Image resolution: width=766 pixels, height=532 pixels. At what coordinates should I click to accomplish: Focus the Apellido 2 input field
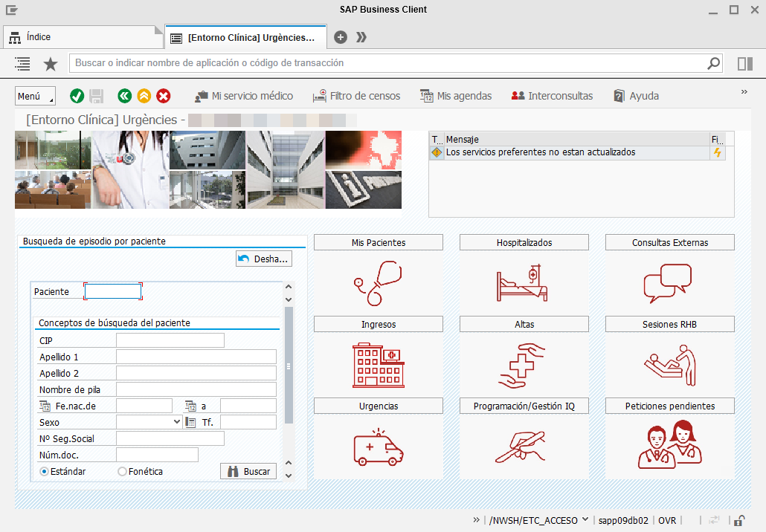click(196, 374)
